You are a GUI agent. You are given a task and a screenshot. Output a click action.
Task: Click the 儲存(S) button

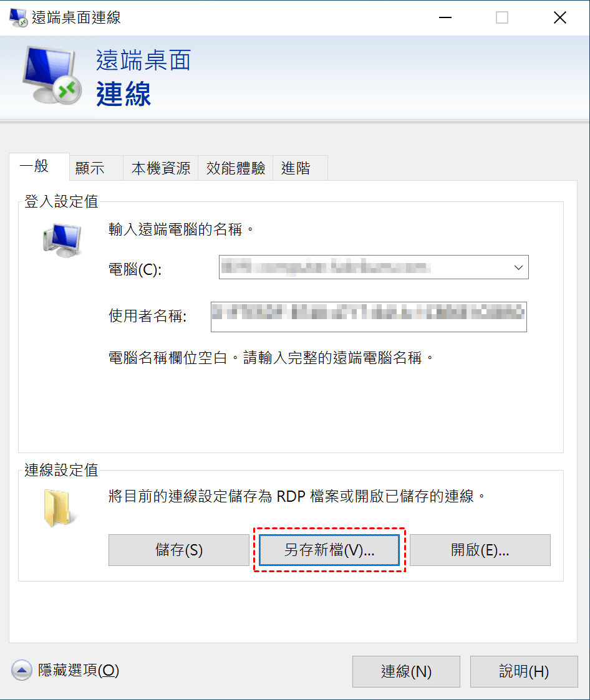pyautogui.click(x=178, y=550)
